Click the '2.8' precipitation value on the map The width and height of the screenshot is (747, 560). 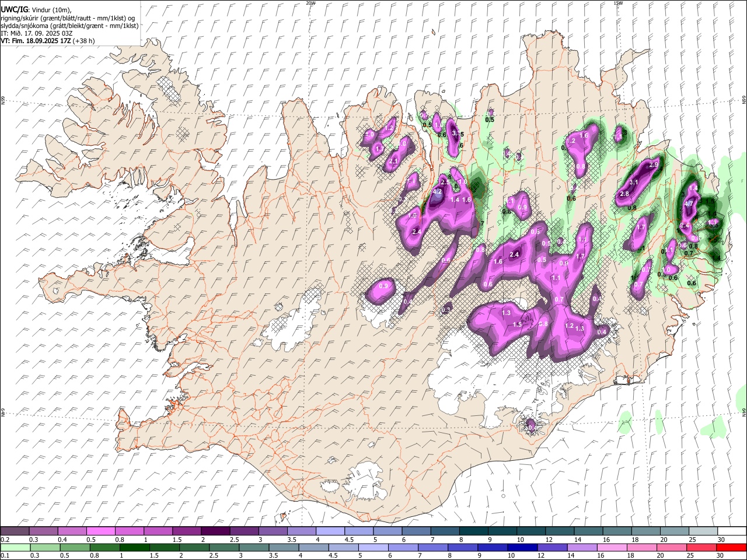(624, 194)
